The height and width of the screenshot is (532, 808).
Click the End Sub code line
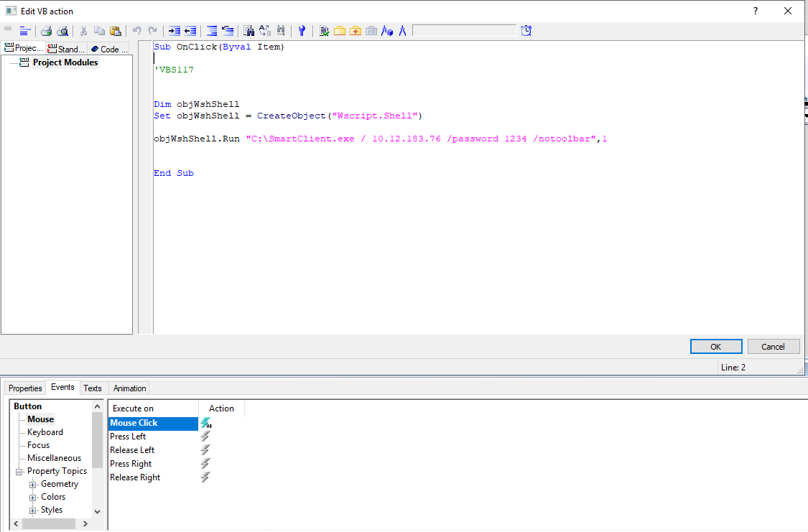pyautogui.click(x=174, y=173)
